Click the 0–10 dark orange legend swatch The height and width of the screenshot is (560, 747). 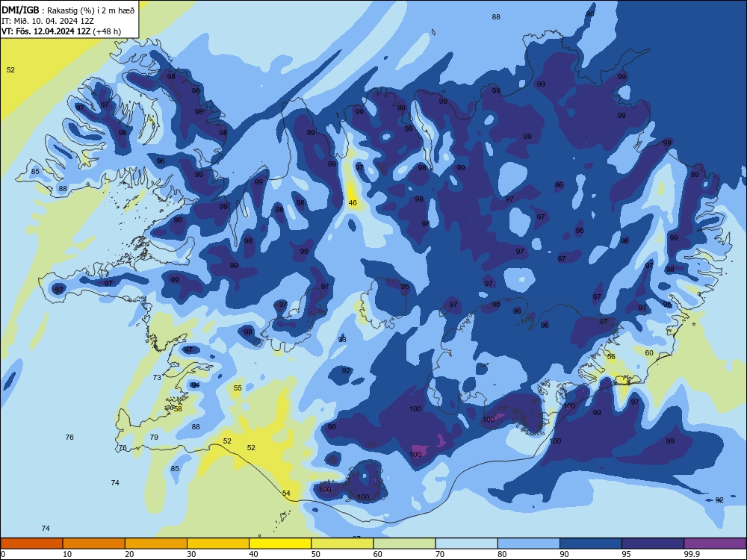tap(31, 544)
